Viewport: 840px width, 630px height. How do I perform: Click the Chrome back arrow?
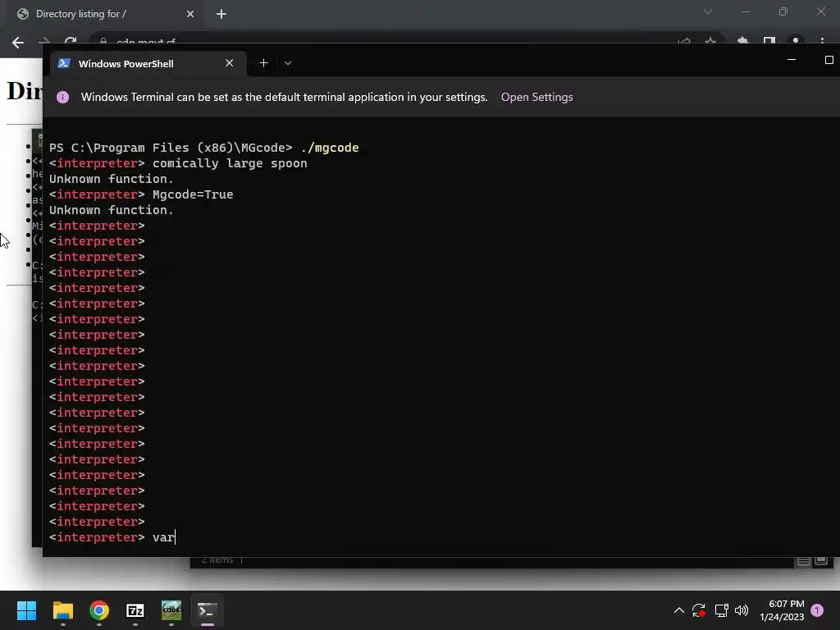18,43
